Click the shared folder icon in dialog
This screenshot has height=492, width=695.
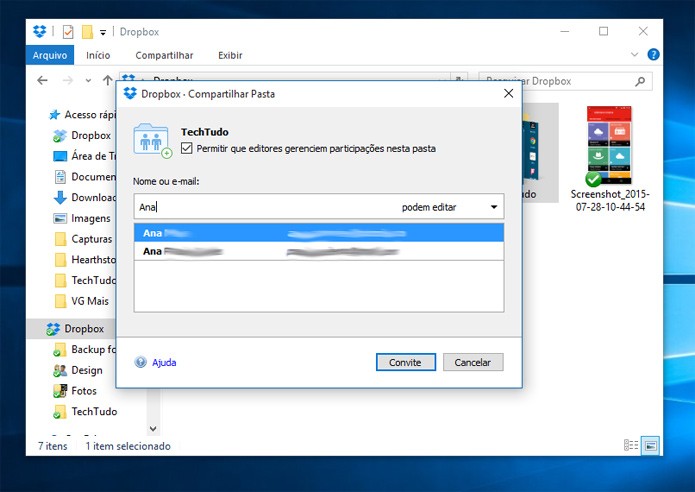click(x=152, y=141)
